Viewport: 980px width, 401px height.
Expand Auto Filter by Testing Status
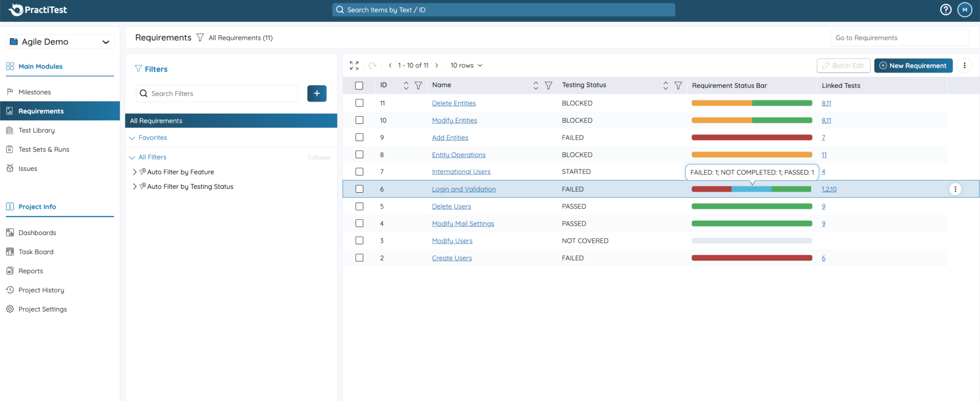[x=134, y=187]
